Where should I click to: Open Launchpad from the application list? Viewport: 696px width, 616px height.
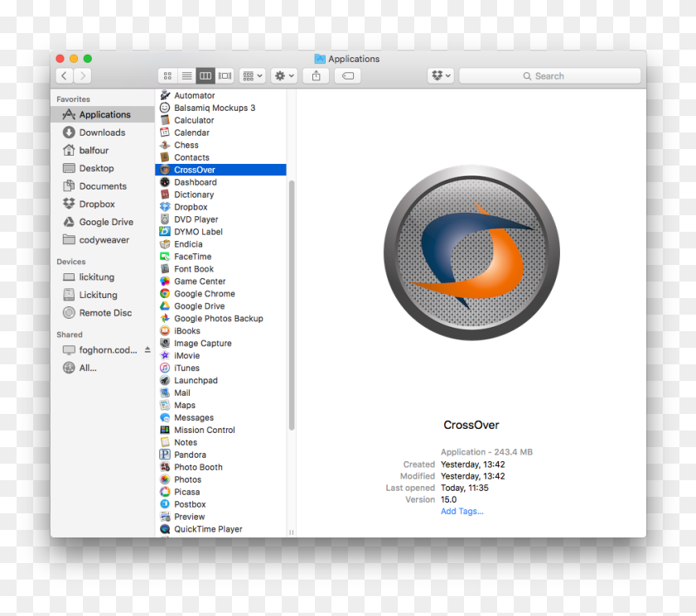pyautogui.click(x=196, y=380)
